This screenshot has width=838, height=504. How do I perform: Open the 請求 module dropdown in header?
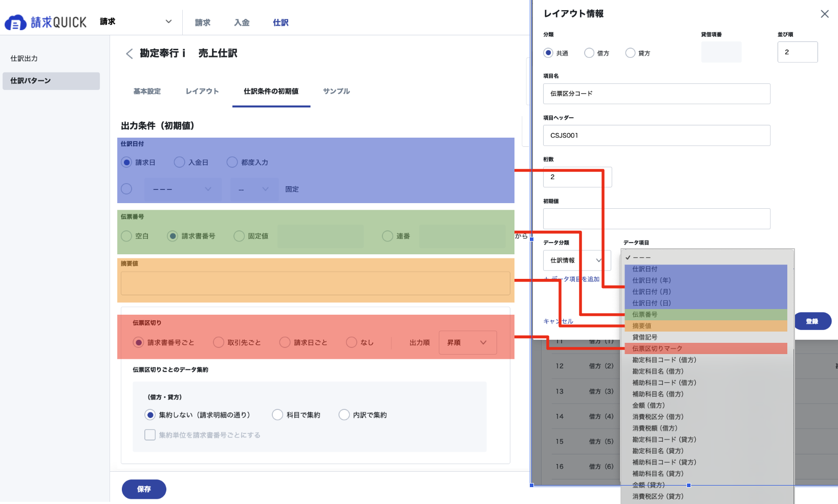pyautogui.click(x=136, y=21)
